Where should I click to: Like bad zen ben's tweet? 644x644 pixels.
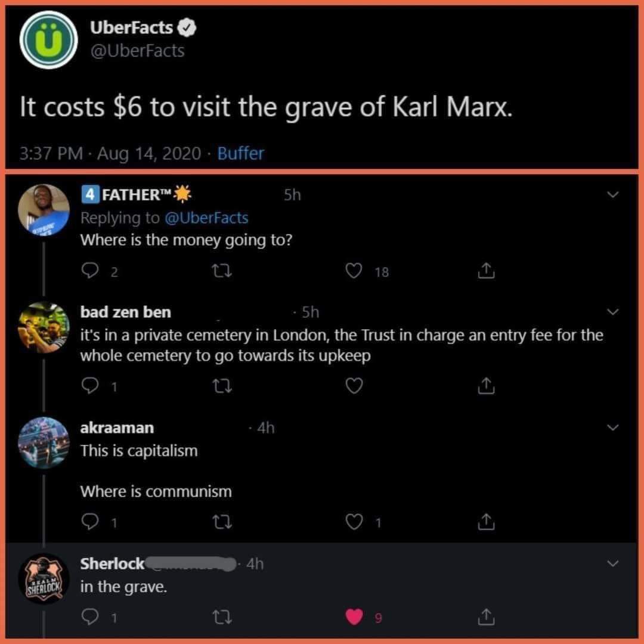(x=354, y=386)
